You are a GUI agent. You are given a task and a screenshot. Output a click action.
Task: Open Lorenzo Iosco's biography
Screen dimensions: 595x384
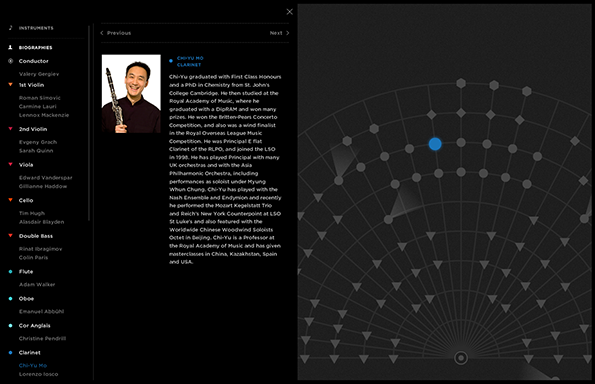(x=39, y=374)
